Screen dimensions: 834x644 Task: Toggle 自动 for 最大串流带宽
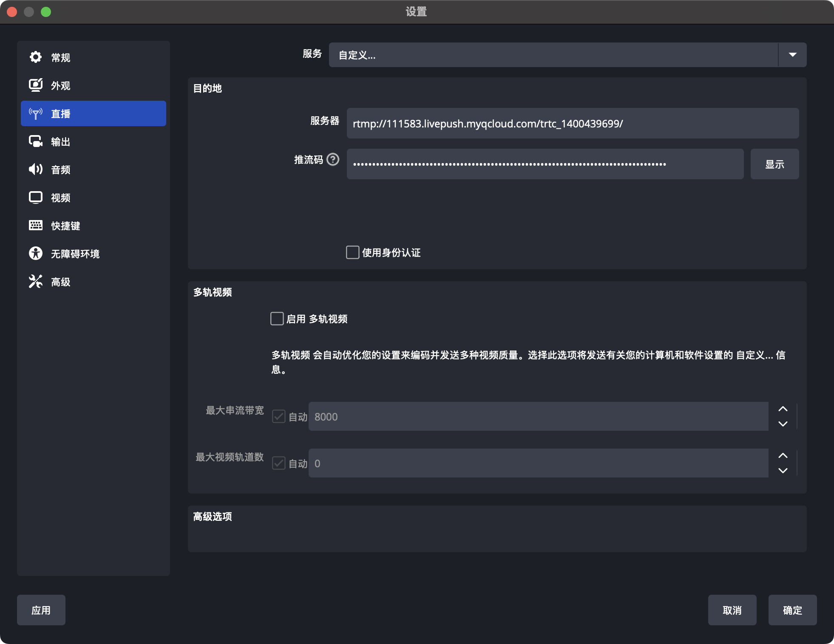coord(279,416)
